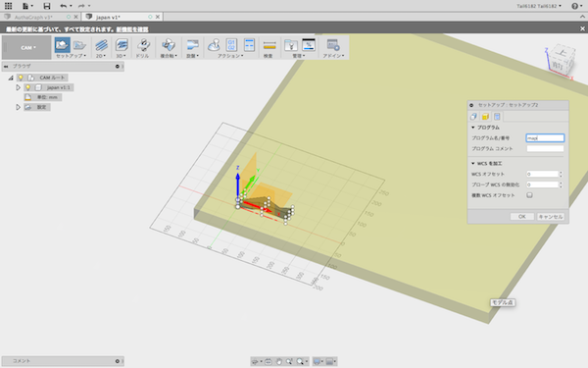Click the WCS オフセット value field

(x=542, y=174)
